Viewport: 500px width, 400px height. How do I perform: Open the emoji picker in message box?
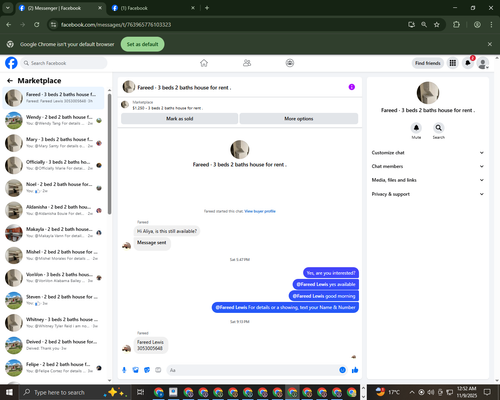click(x=342, y=370)
